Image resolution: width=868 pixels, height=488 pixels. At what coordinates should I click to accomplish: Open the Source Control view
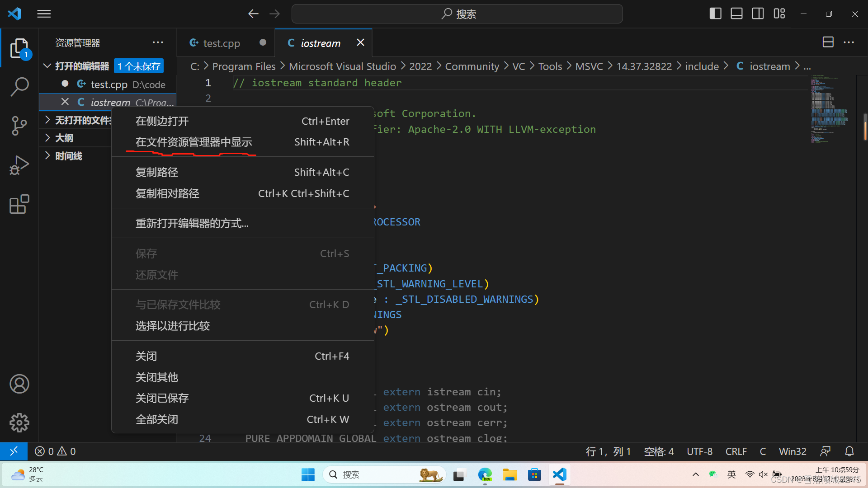pyautogui.click(x=19, y=126)
